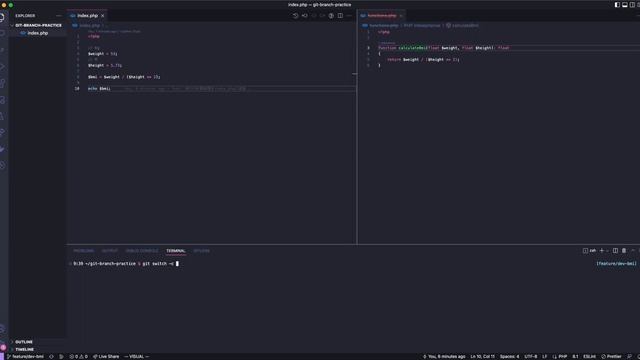The height and width of the screenshot is (360, 640).
Task: Click the Prettier status bar item
Action: pos(611,357)
